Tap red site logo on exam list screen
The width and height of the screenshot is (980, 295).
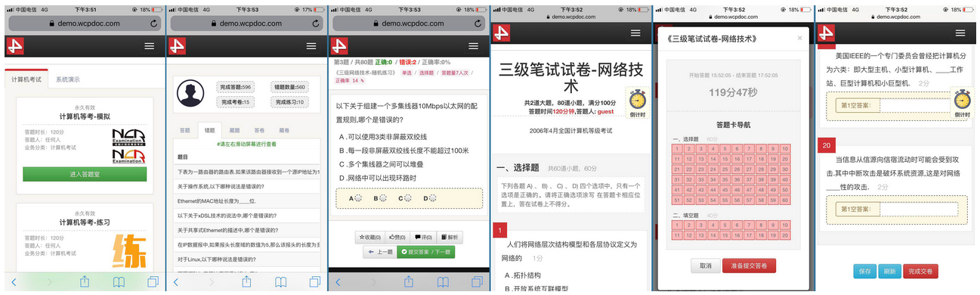coord(14,45)
